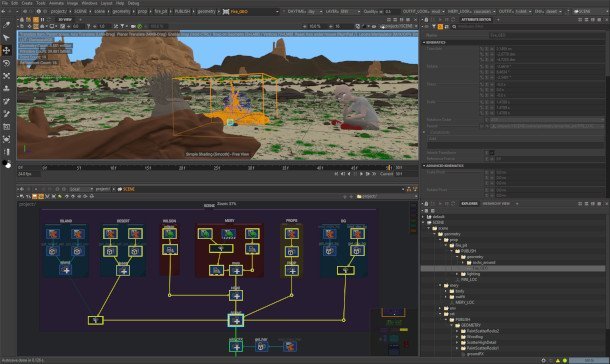Open the Create menu
This screenshot has height=364, width=610.
[x=27, y=3]
